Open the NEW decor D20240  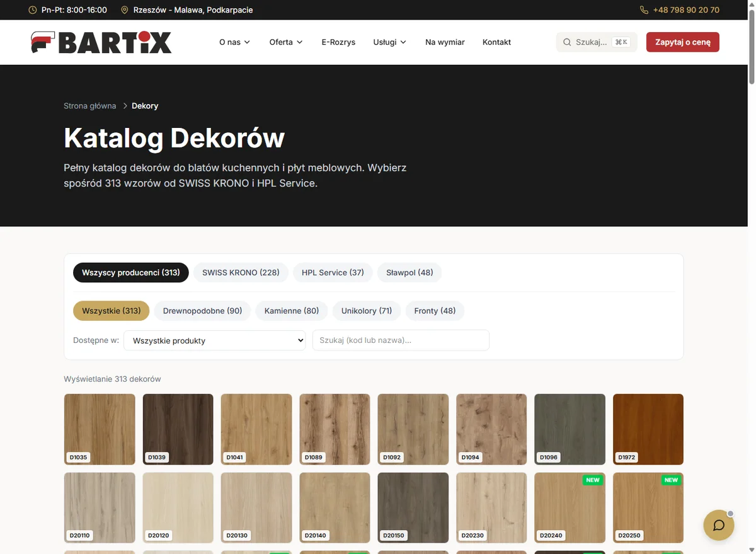[570, 508]
